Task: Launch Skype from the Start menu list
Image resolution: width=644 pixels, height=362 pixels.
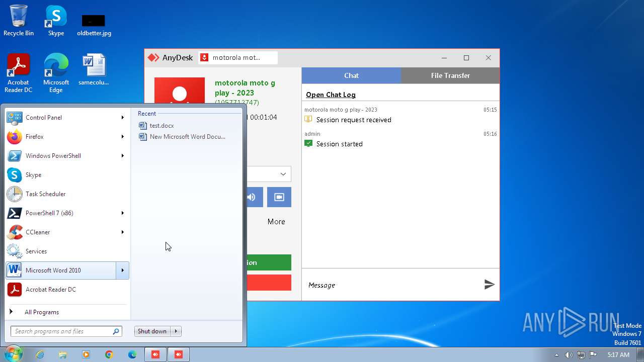Action: click(67, 175)
